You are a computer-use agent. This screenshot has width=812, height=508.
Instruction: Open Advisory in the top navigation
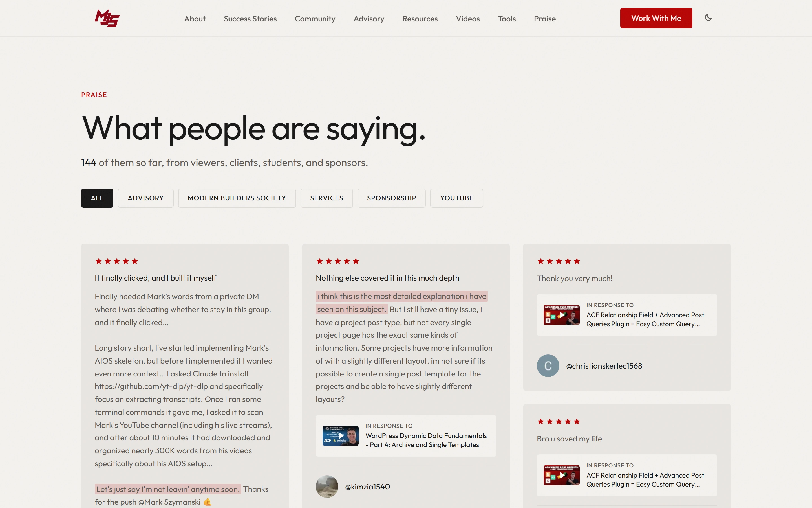[369, 19]
